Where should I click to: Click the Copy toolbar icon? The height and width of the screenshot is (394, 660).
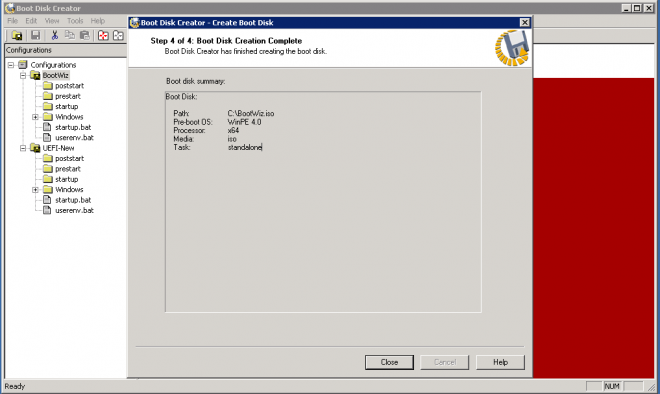69,35
